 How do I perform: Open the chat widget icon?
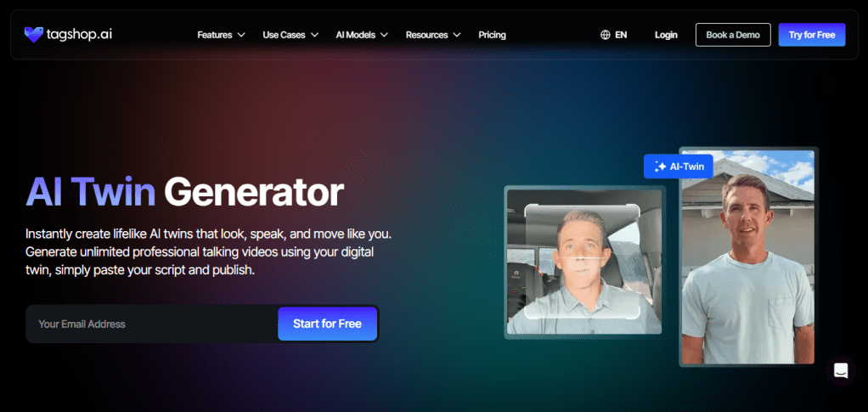click(x=841, y=370)
